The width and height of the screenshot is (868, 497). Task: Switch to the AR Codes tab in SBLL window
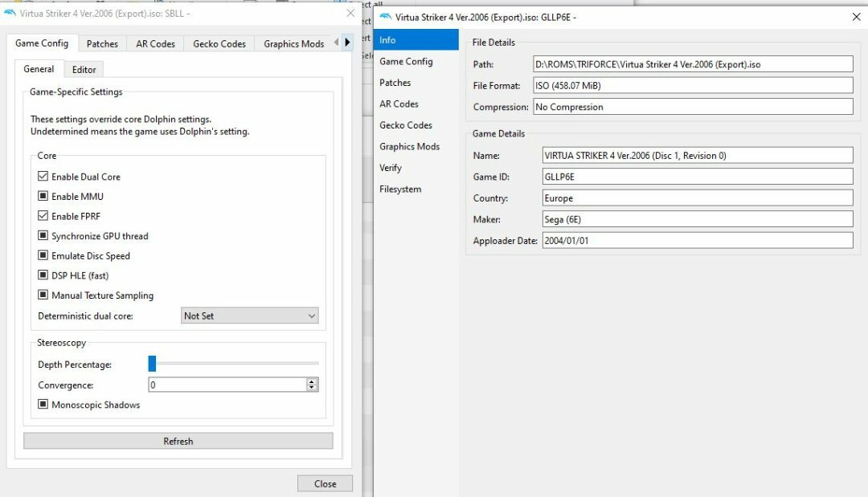(x=156, y=43)
